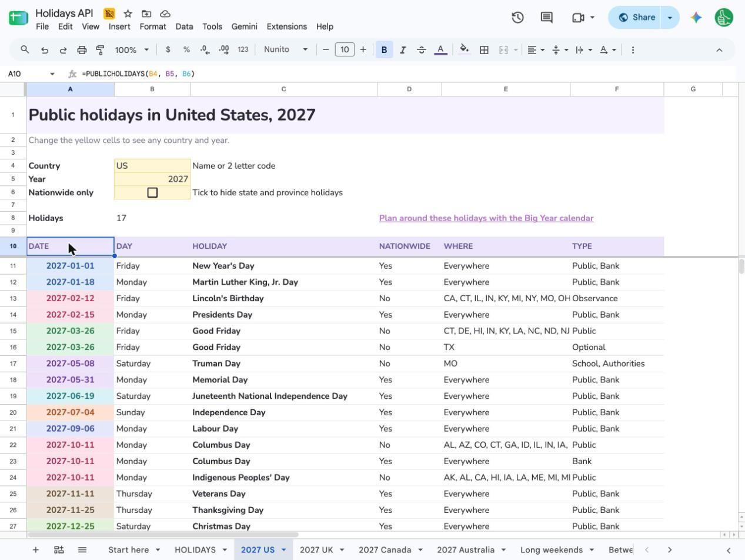Open the Nunito font dropdown
The height and width of the screenshot is (560, 745).
[286, 50]
